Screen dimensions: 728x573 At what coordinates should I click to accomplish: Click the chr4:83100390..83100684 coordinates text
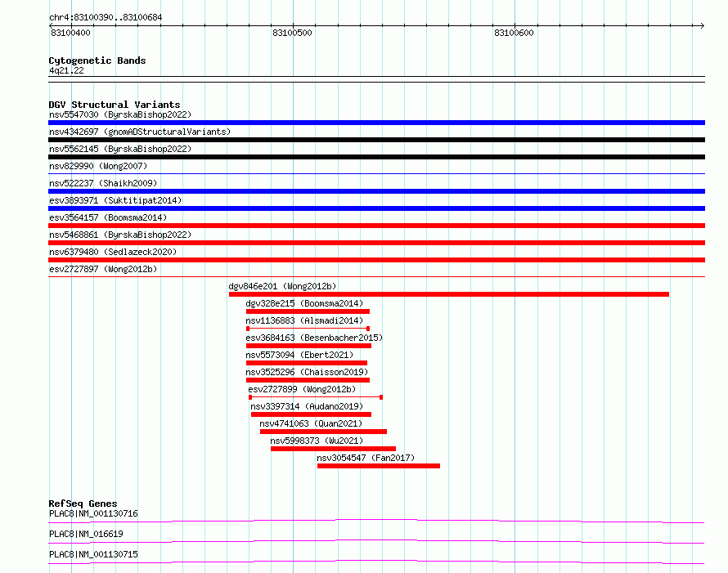click(106, 18)
